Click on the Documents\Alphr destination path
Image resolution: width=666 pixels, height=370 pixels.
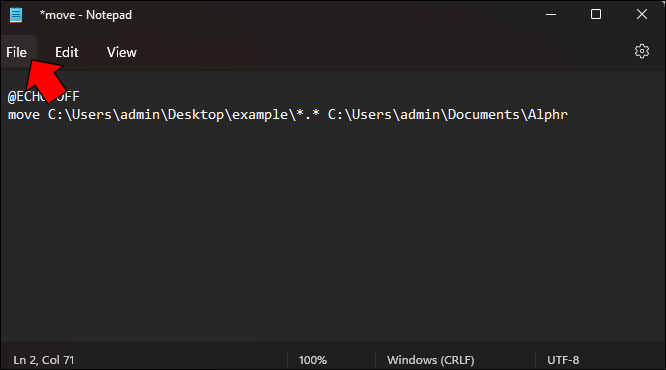508,115
